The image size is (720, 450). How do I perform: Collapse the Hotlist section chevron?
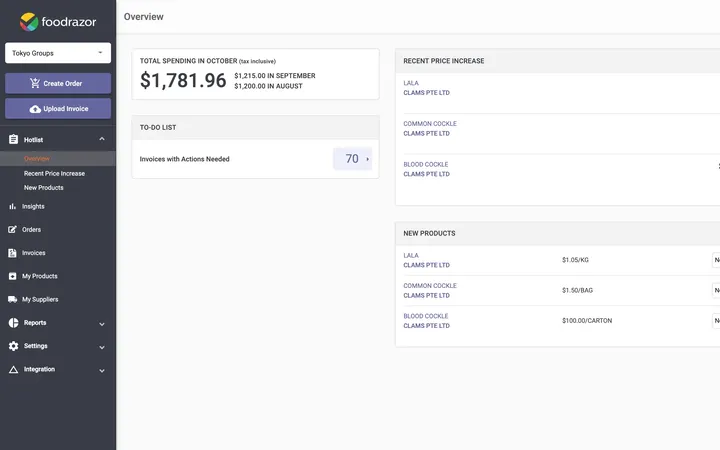click(102, 139)
